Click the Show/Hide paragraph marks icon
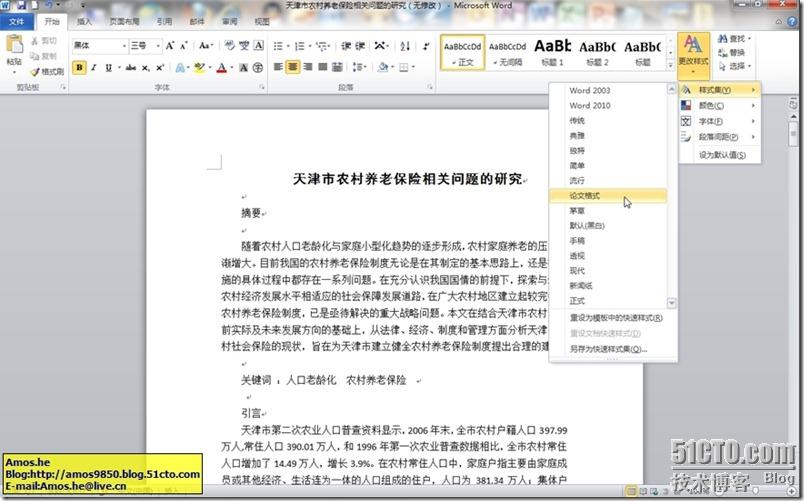The image size is (804, 501). pyautogui.click(x=426, y=46)
